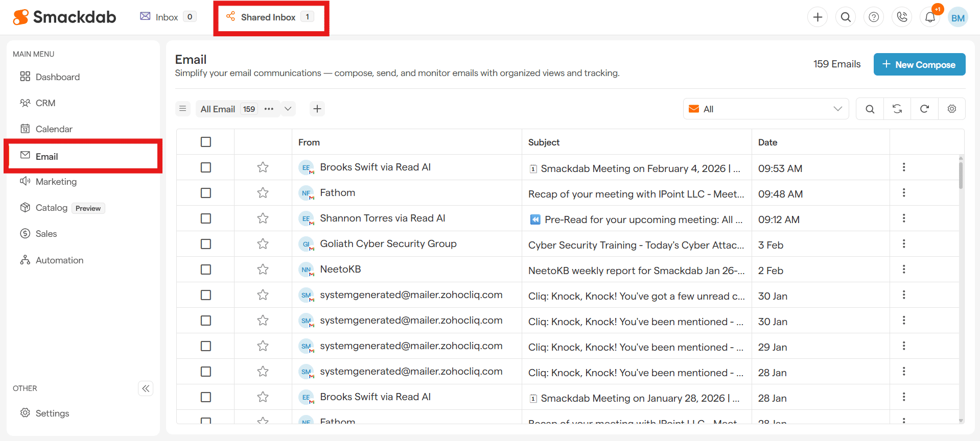
Task: Collapse the sidebar with double-chevron
Action: (146, 388)
